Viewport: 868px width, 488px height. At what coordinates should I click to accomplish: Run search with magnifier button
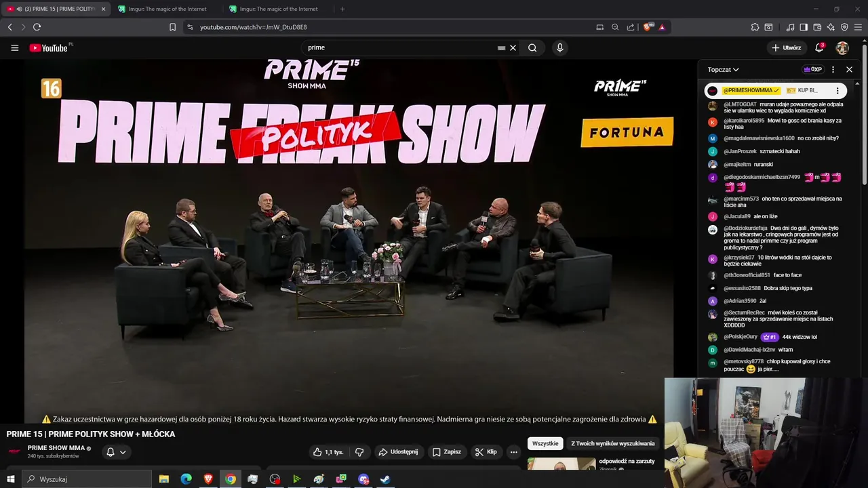532,48
